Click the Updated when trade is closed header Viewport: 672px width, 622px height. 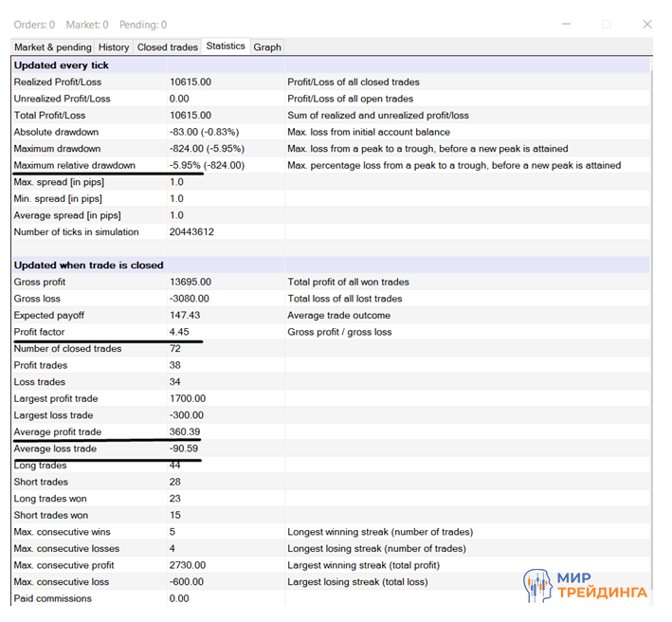[x=88, y=265]
